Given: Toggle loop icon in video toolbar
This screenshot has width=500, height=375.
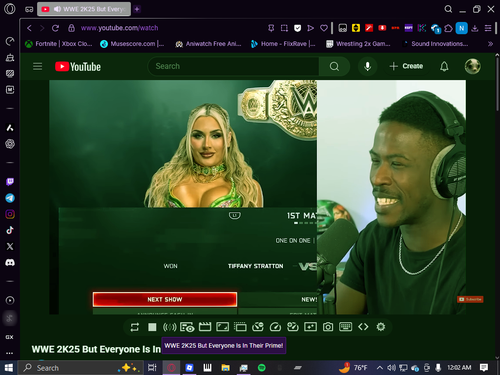Looking at the screenshot, I should [135, 327].
